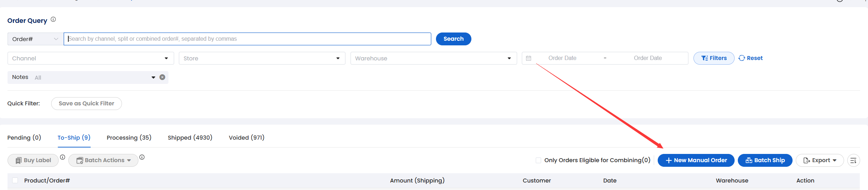Switch to the To-Ship (9) tab

(74, 138)
